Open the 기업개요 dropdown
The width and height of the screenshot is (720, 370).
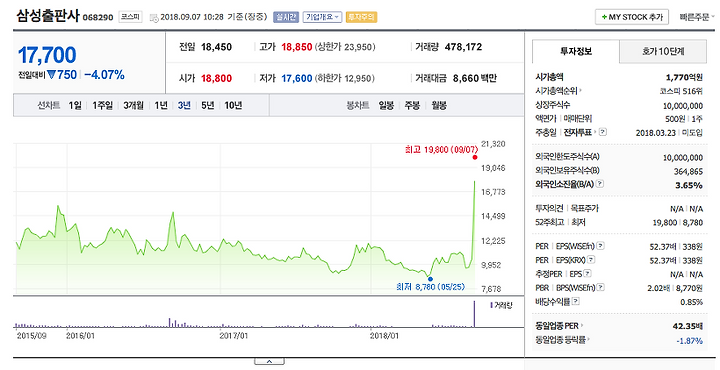pyautogui.click(x=322, y=17)
